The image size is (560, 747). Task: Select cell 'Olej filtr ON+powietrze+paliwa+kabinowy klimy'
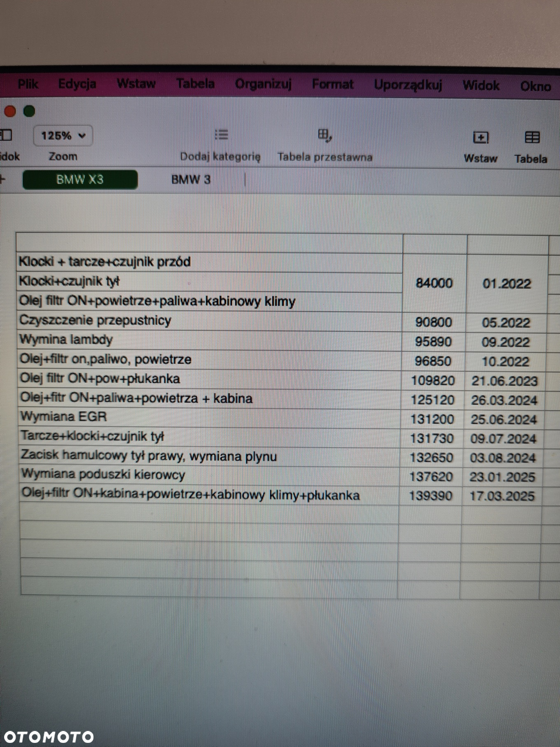209,301
